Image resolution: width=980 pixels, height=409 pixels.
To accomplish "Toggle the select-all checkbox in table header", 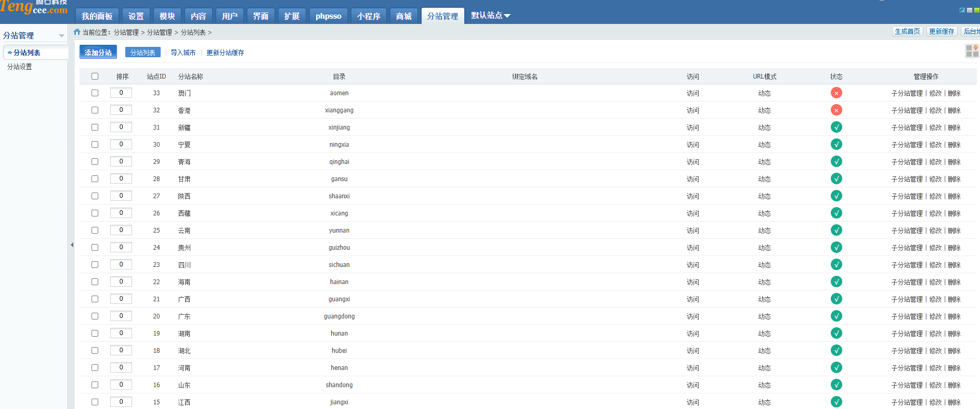I will tap(95, 76).
